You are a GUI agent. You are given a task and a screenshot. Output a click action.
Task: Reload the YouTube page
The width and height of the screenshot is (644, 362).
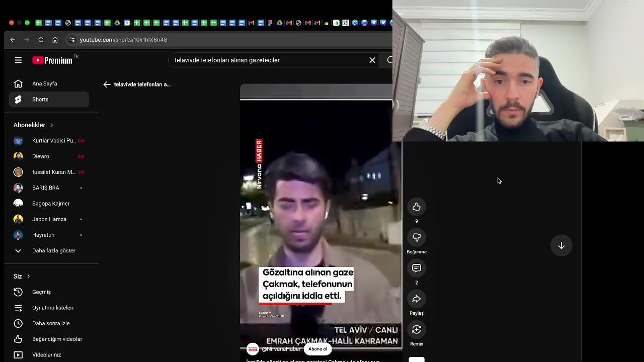tap(41, 40)
